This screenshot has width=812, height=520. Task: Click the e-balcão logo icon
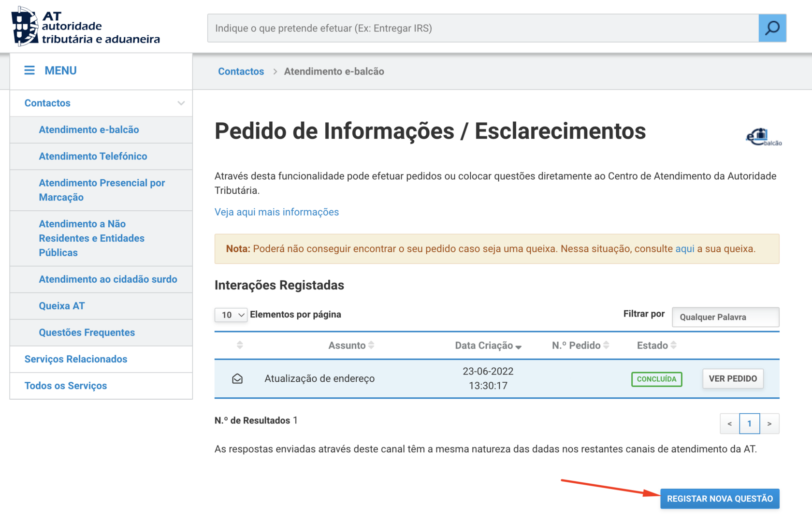(763, 137)
